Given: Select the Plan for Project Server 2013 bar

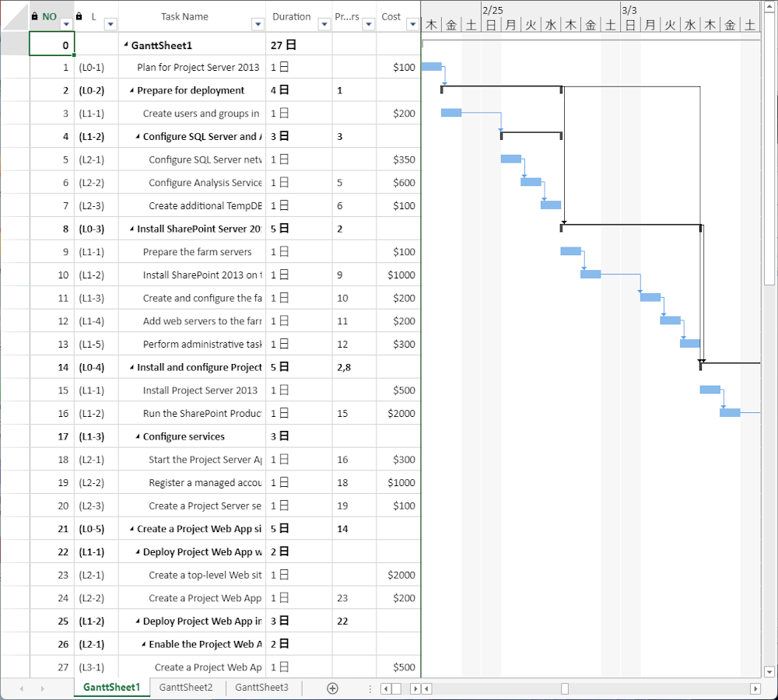Looking at the screenshot, I should pos(432,66).
